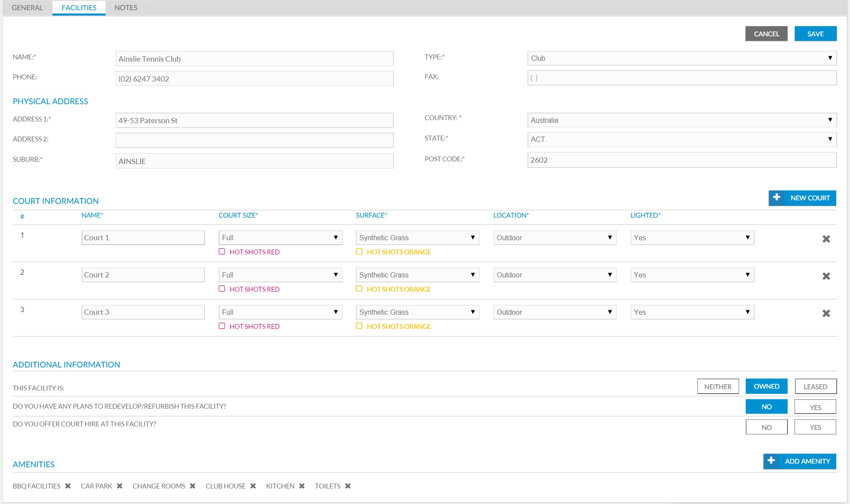Click the X icon beside Court 3

826,313
